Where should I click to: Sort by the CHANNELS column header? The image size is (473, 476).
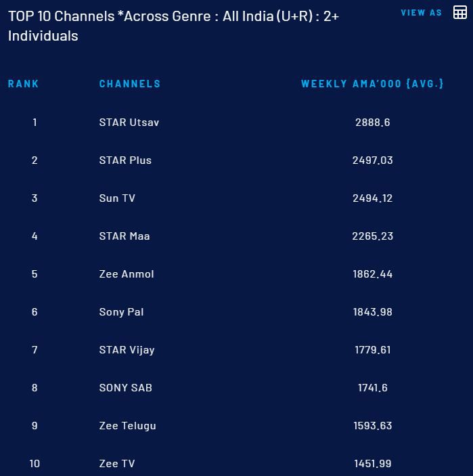pos(130,84)
